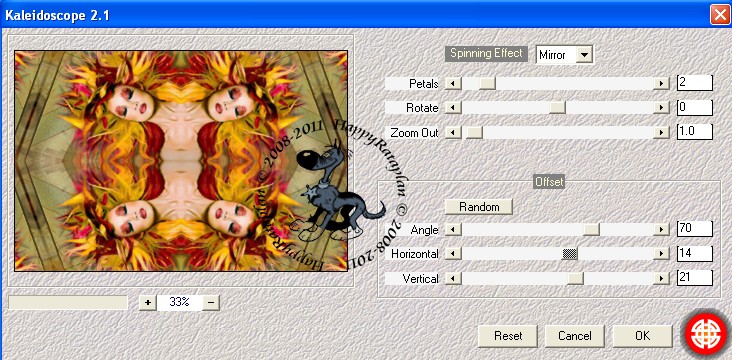Confirm settings with OK button
Screen dimensions: 732x360
(642, 336)
